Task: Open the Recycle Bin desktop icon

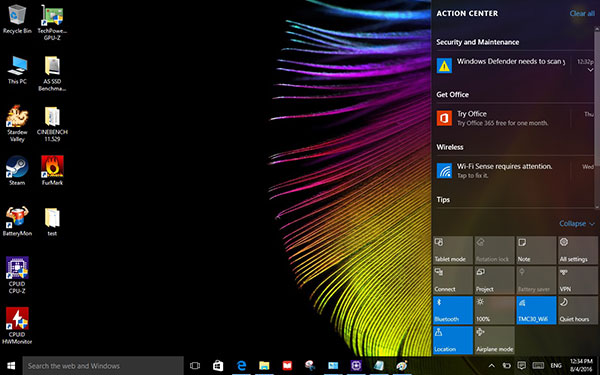Action: pyautogui.click(x=17, y=19)
